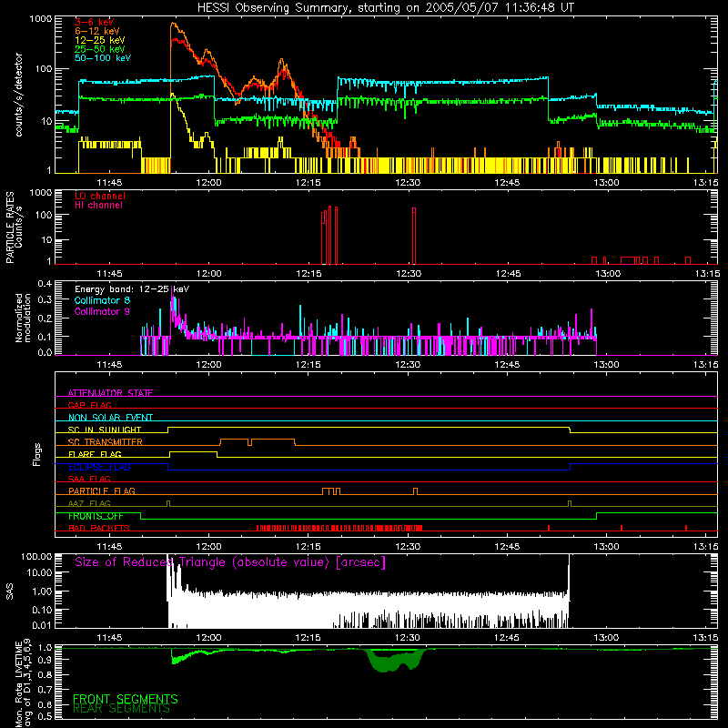Screen dimensions: 728x728
Task: Click the SAA_FLAG label
Action: tap(89, 479)
